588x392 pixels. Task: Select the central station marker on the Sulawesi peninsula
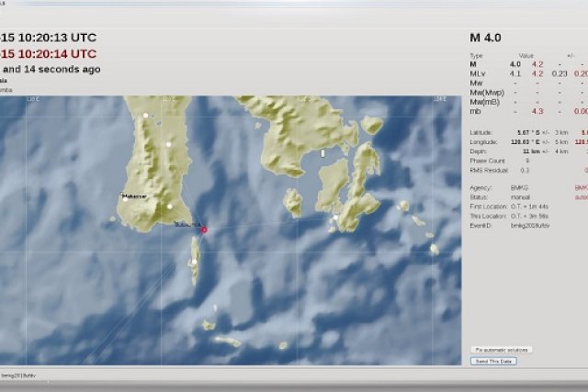(168, 144)
